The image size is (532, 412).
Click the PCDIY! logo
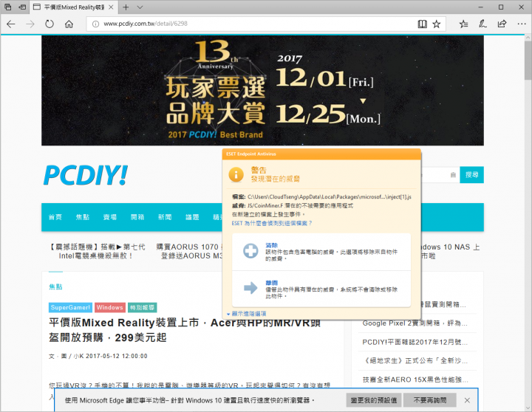[x=86, y=175]
